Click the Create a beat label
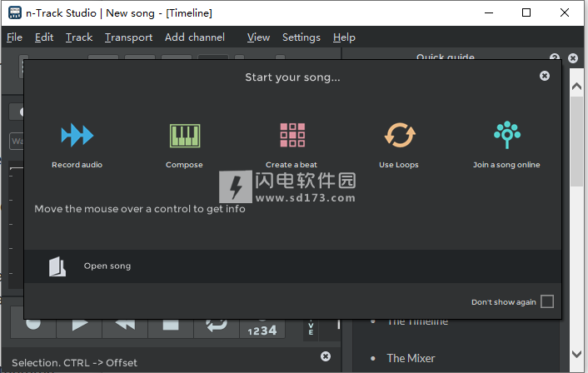 coord(292,165)
